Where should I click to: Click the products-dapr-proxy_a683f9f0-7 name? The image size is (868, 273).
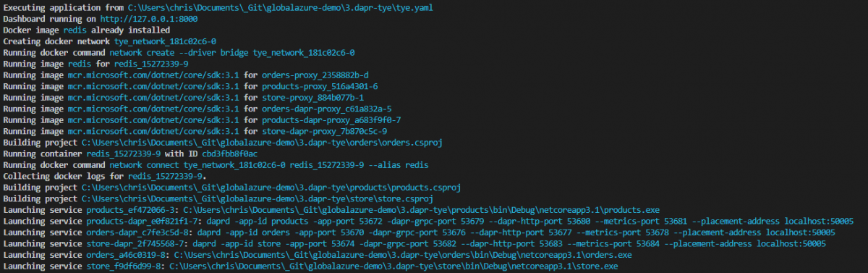coord(332,120)
